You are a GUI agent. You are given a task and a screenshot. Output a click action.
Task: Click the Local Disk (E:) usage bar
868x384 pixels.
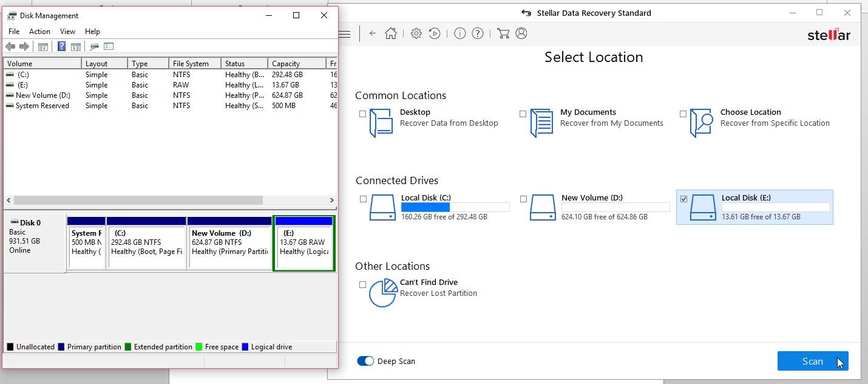point(776,207)
